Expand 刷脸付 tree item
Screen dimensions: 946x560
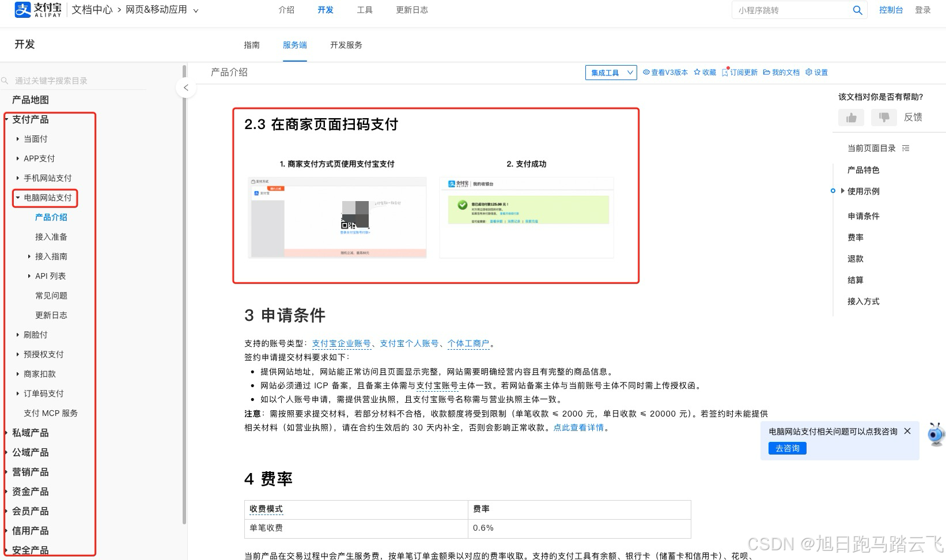coord(18,335)
